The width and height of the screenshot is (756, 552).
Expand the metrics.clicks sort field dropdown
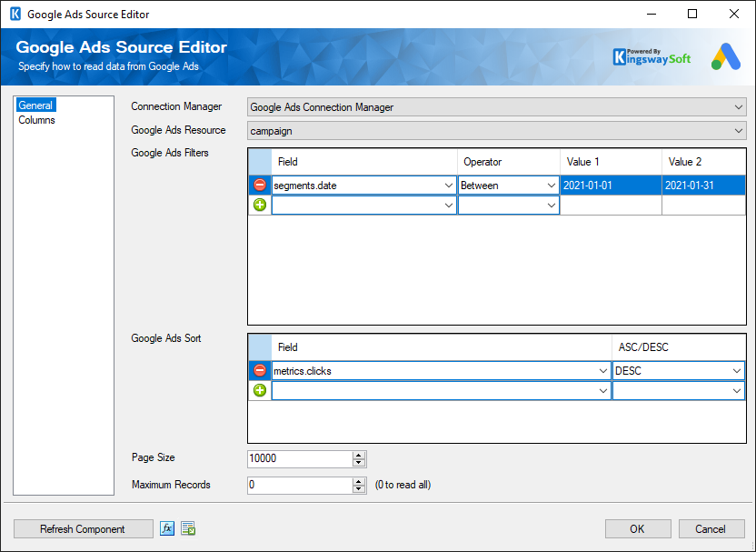[602, 370]
